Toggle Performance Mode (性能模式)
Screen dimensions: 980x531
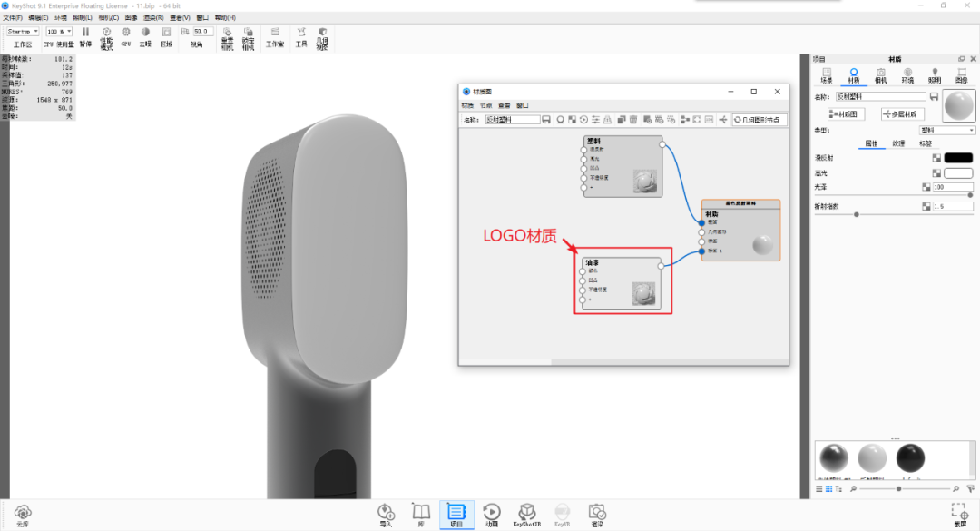click(x=106, y=37)
